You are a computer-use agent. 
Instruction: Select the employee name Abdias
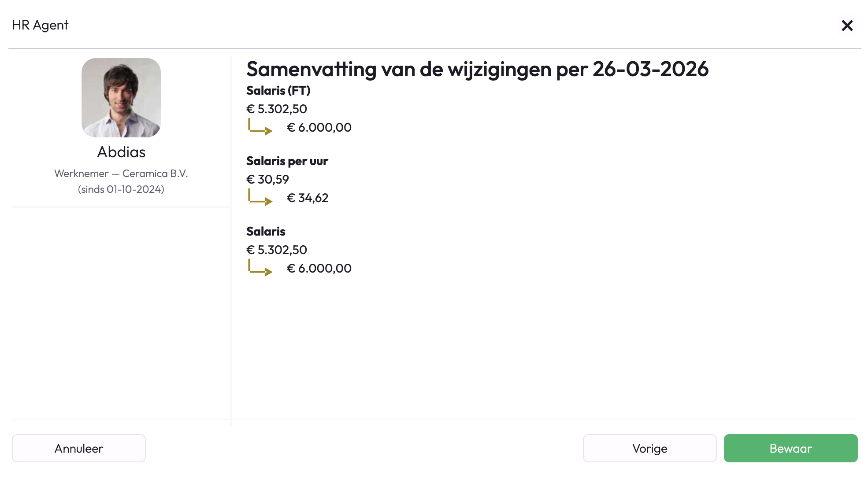pos(121,152)
